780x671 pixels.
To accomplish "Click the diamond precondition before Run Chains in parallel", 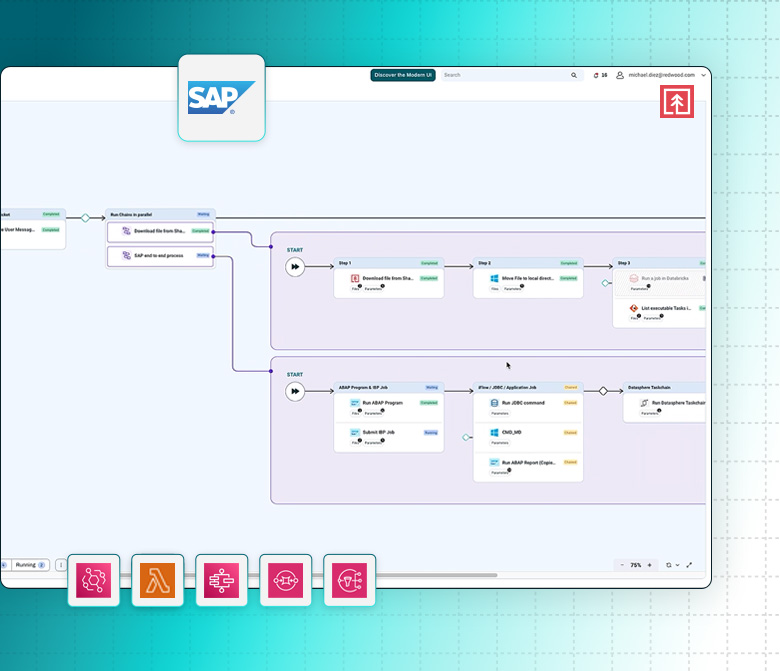I will (x=85, y=218).
